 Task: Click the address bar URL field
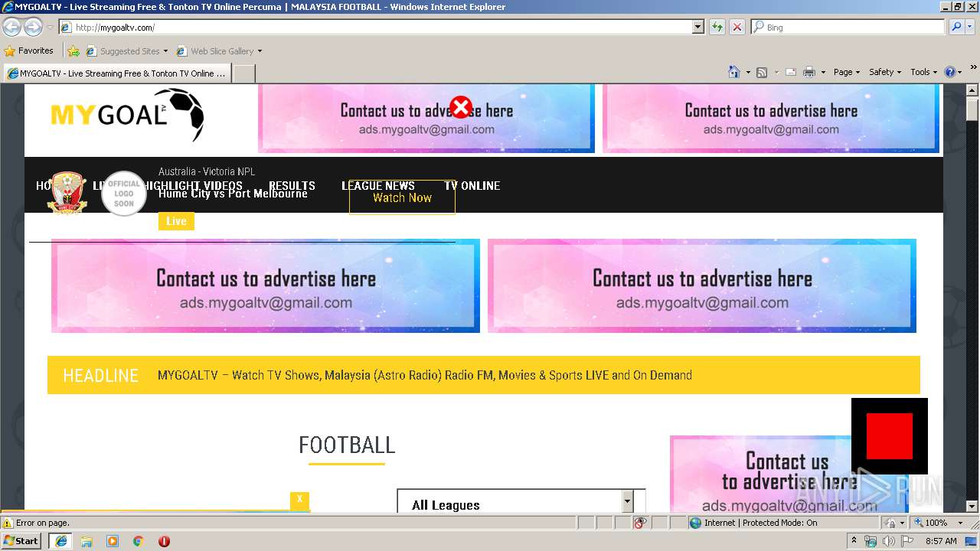[383, 27]
